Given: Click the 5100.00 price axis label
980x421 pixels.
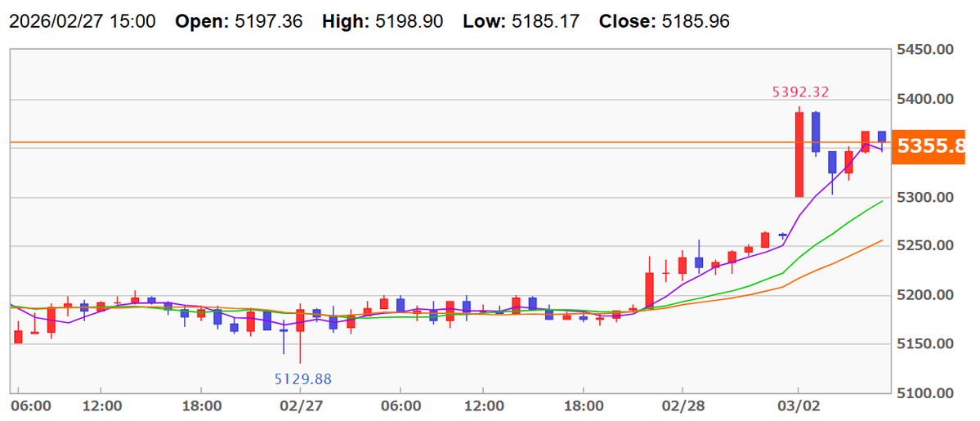Looking at the screenshot, I should pos(925,393).
